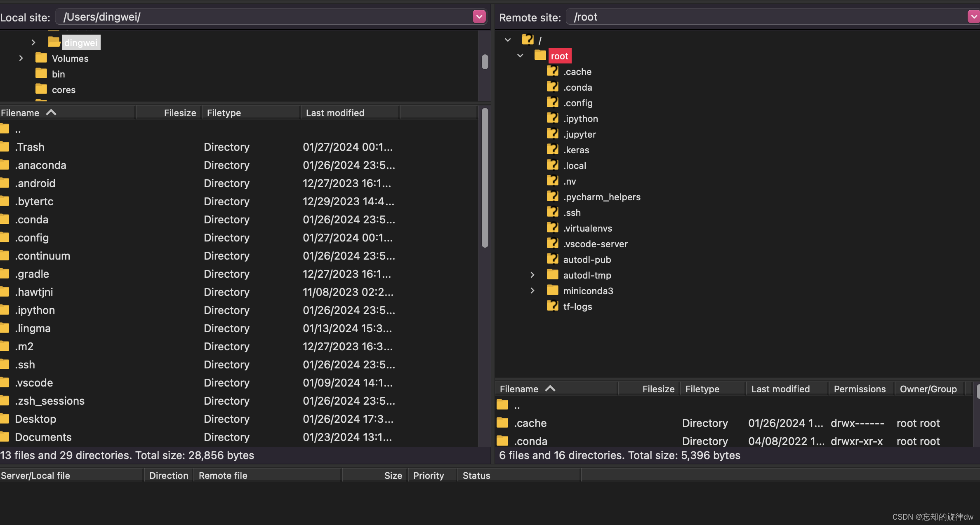Collapse the root folder in remote tree
Screen dimensions: 980x525
pos(520,56)
